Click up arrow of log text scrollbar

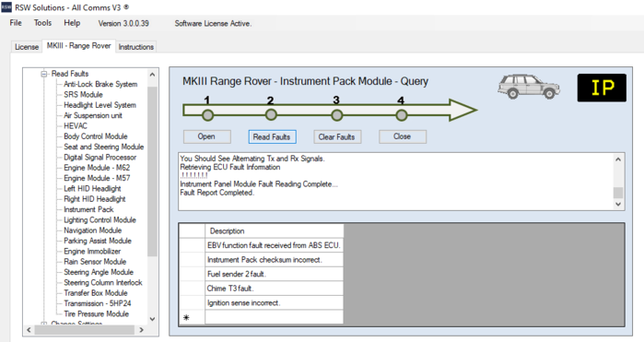(618, 159)
